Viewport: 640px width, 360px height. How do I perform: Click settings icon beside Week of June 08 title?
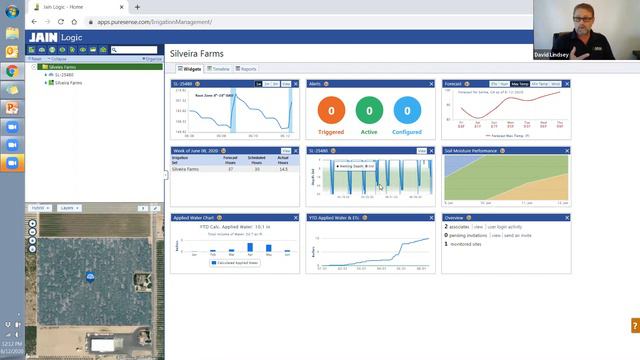223,151
